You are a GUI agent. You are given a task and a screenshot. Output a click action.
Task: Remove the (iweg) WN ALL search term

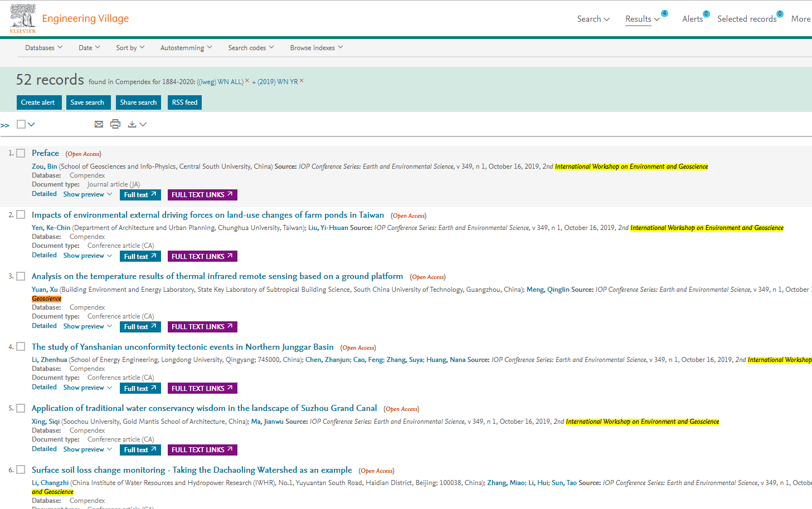tap(247, 81)
